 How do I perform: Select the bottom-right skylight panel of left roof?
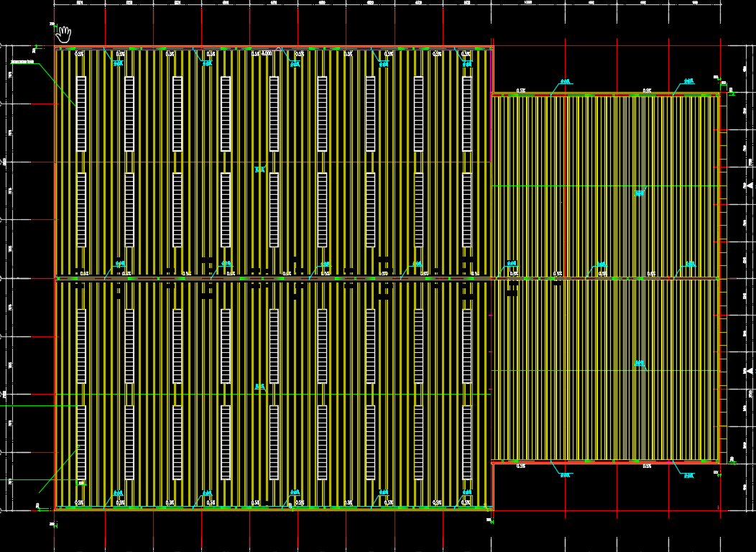[467, 442]
